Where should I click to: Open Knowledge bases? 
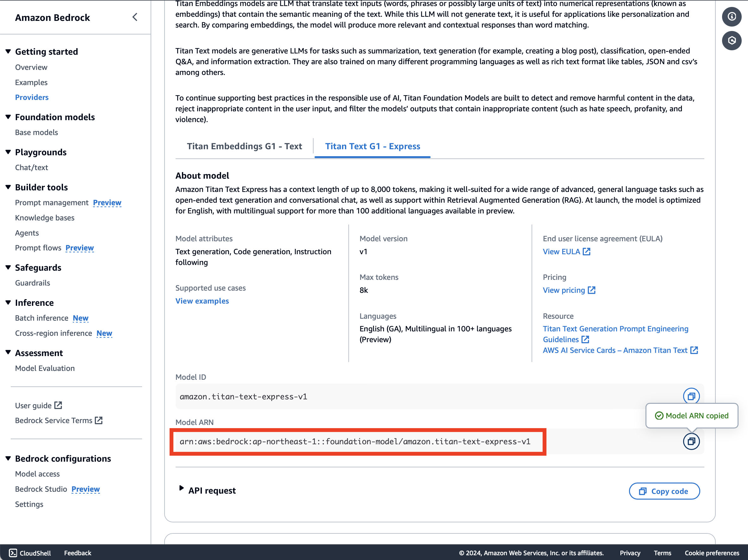pos(45,218)
